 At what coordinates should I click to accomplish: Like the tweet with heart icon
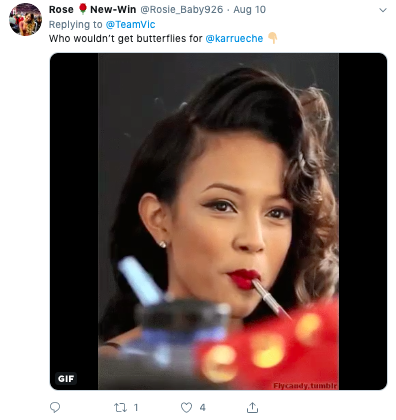186,407
